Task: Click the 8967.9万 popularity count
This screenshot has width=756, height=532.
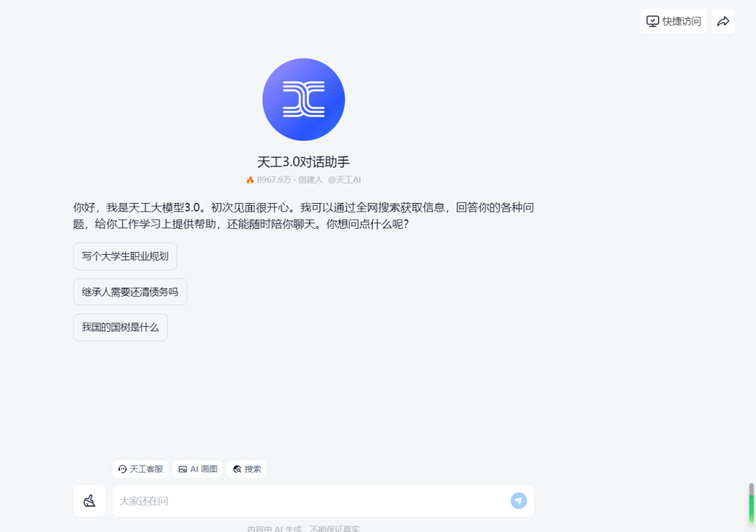Action: pyautogui.click(x=274, y=180)
